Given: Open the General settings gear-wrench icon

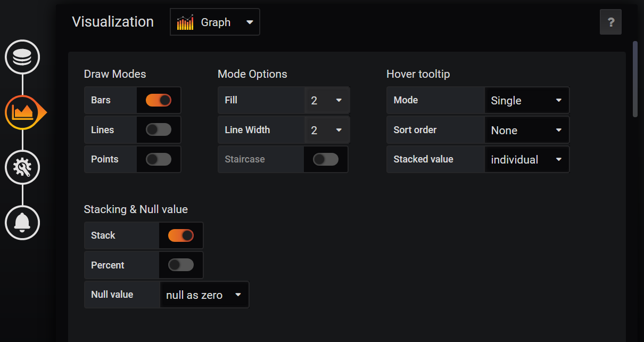Looking at the screenshot, I should click(x=22, y=167).
